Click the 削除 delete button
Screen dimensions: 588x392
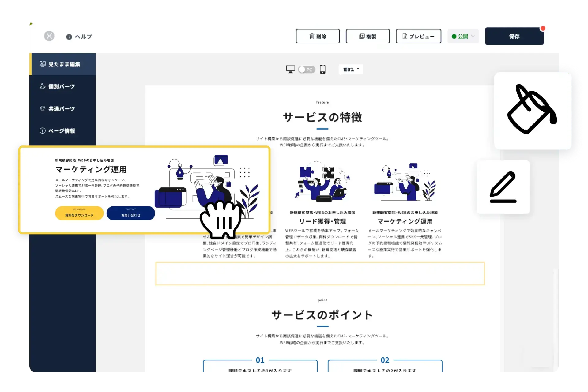[x=318, y=36]
